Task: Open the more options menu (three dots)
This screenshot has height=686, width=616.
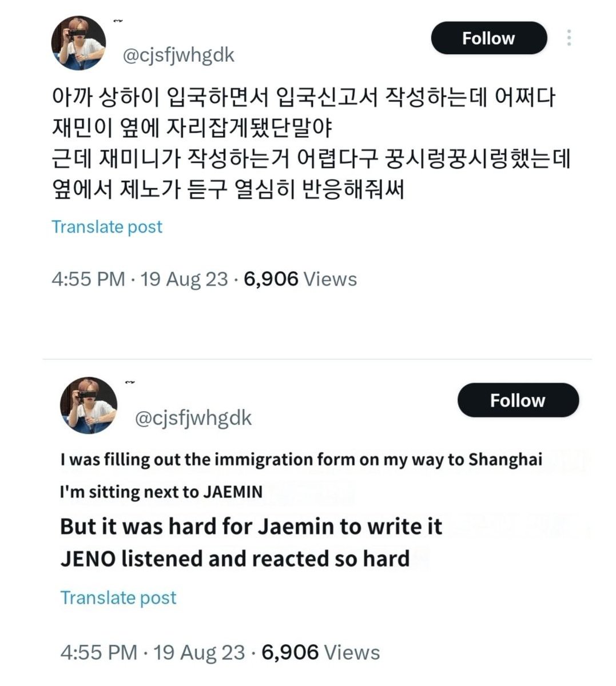Action: tap(569, 38)
